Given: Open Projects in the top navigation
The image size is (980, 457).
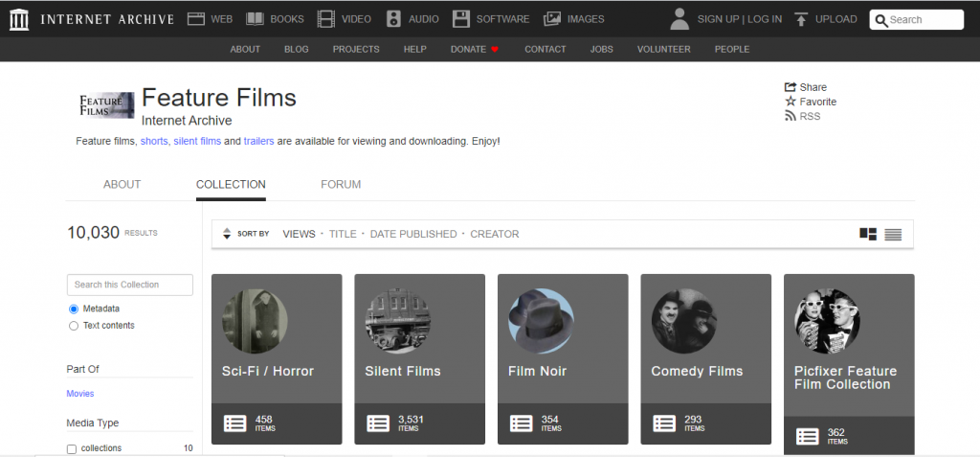Looking at the screenshot, I should (356, 50).
